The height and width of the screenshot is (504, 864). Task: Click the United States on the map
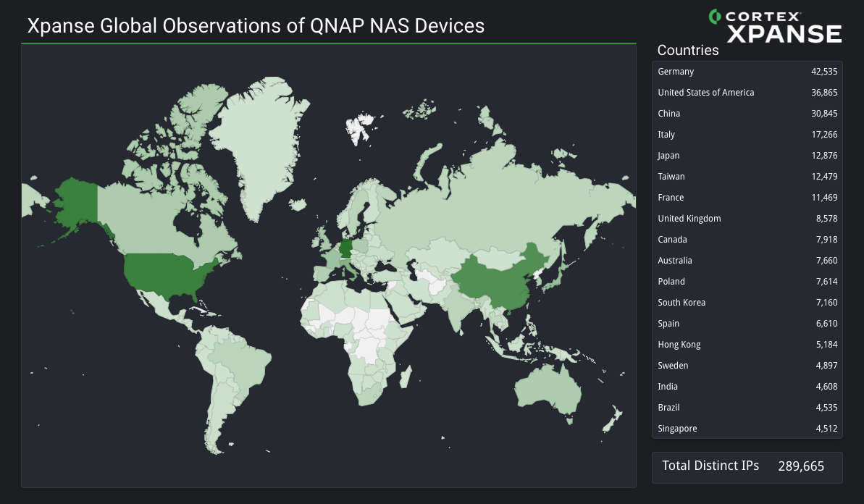pos(165,273)
